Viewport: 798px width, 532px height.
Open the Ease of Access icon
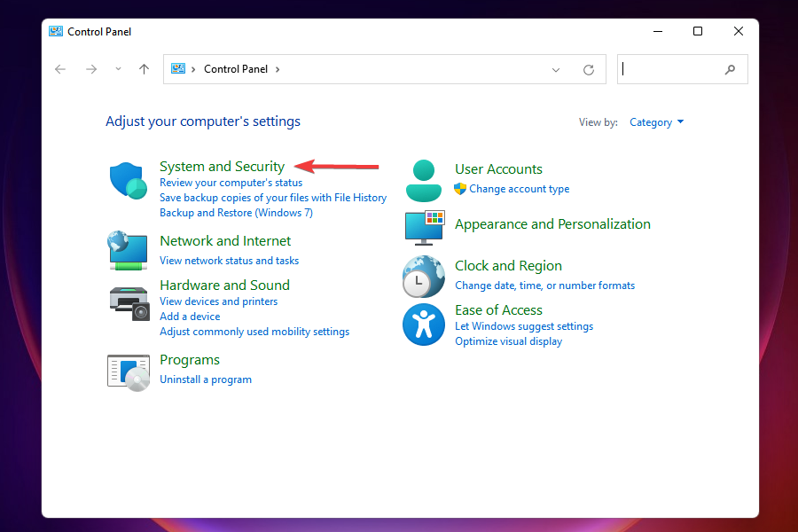click(424, 325)
